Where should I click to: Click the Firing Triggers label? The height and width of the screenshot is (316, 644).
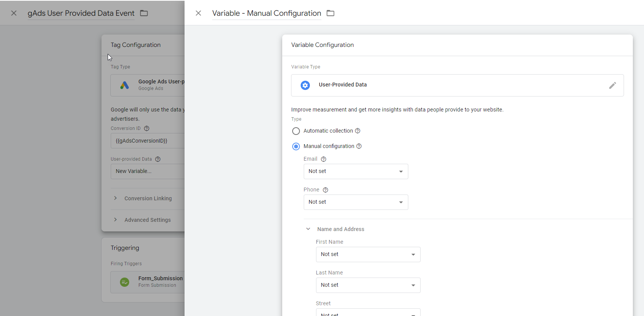coord(126,264)
